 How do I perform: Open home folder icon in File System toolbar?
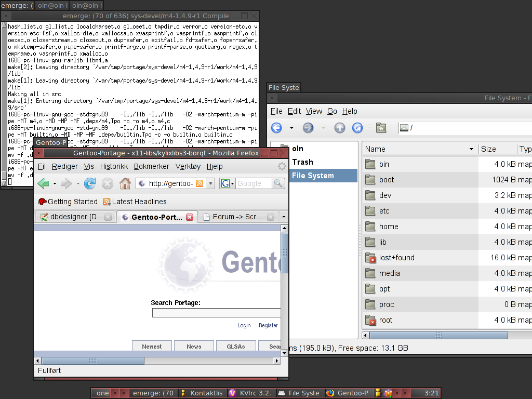click(381, 128)
